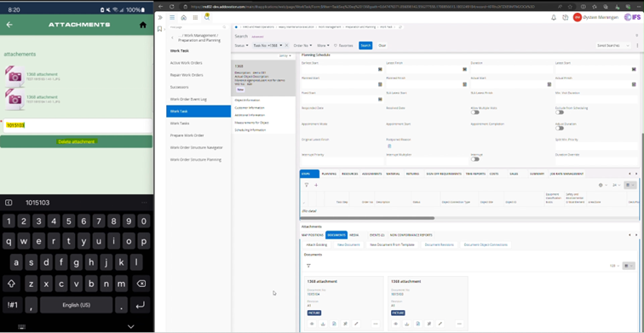
Task: Click the view (eye) icon on first document card
Action: point(312,324)
